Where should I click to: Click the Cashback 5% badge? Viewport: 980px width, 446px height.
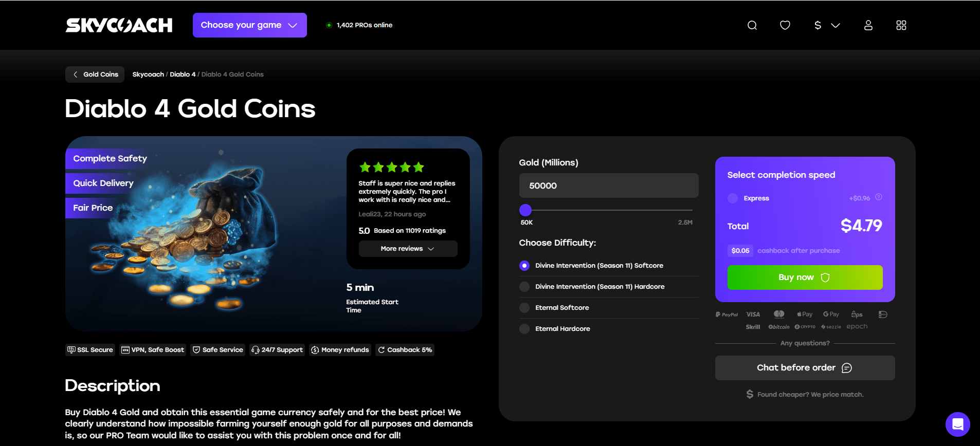tap(405, 350)
